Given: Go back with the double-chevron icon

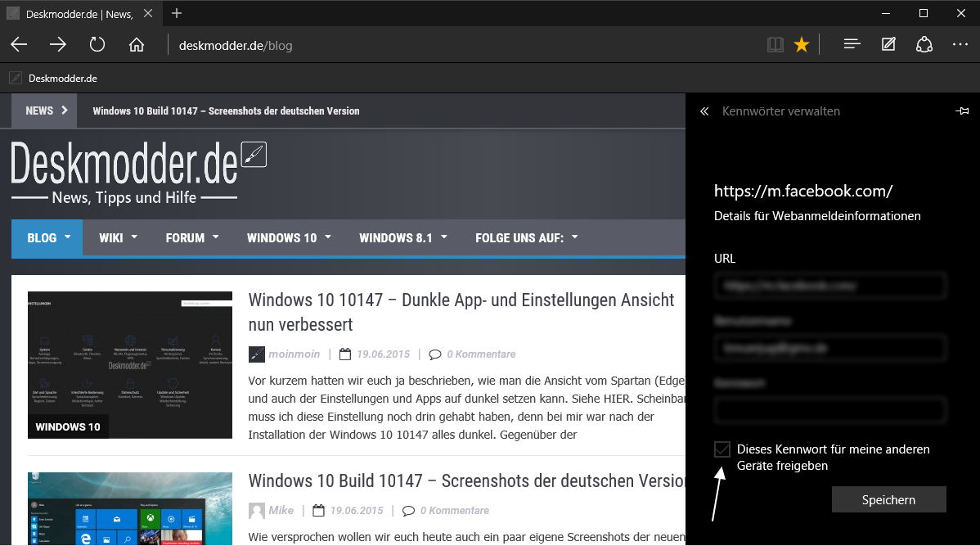Looking at the screenshot, I should pos(704,111).
